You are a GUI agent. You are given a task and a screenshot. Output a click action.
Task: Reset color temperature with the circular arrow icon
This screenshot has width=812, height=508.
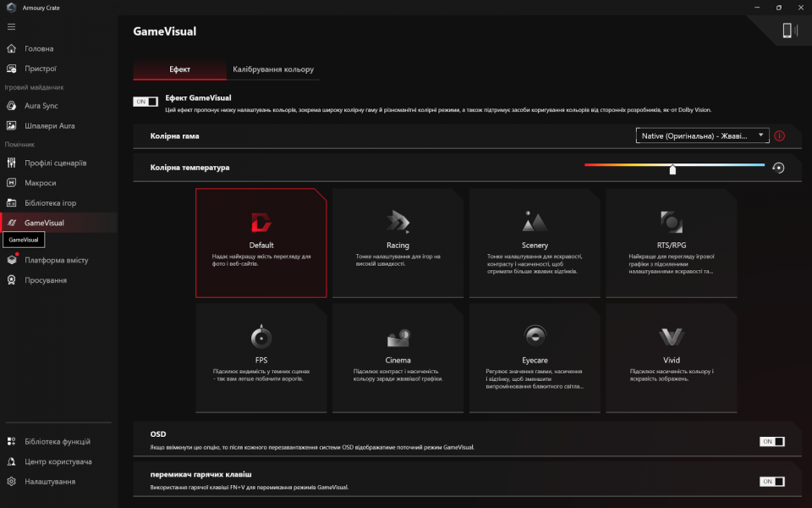click(778, 168)
